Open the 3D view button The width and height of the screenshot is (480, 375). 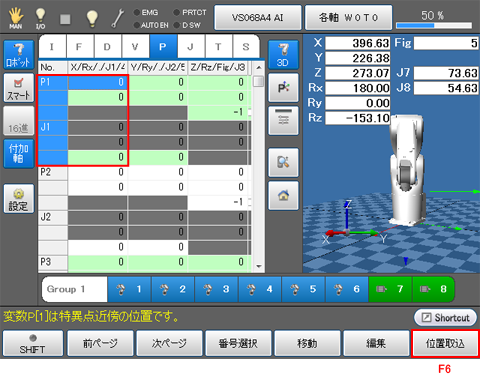(x=283, y=55)
